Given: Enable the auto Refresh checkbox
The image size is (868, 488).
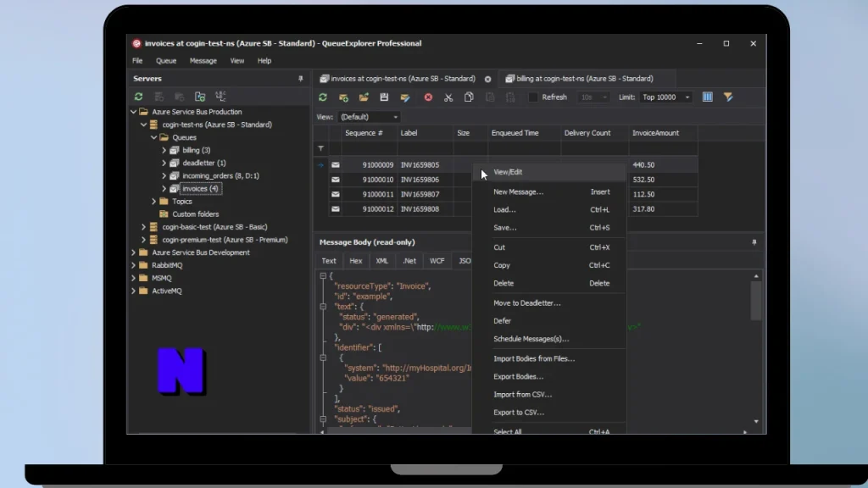Looking at the screenshot, I should pyautogui.click(x=533, y=97).
